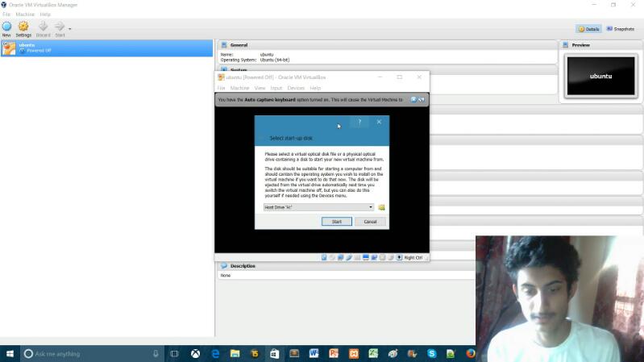Viewport: 644px width, 362px height.
Task: Open File Explorer from taskbar
Action: tap(235, 354)
